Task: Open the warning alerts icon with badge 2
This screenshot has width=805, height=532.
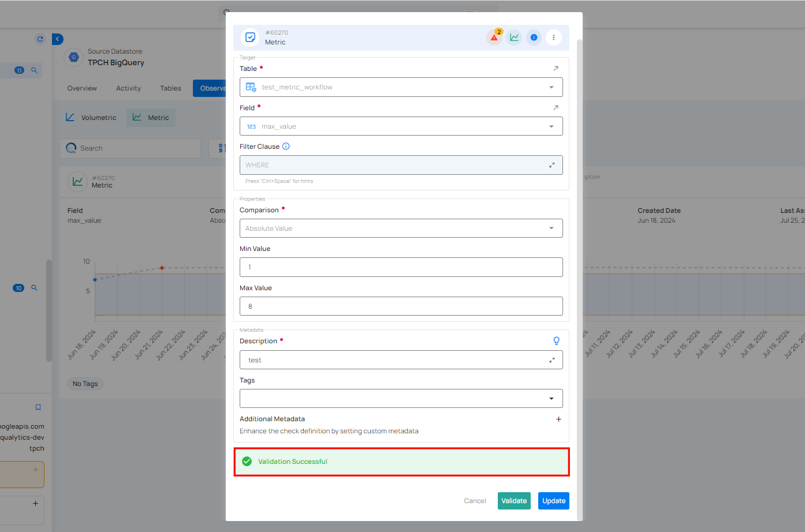Action: click(494, 38)
